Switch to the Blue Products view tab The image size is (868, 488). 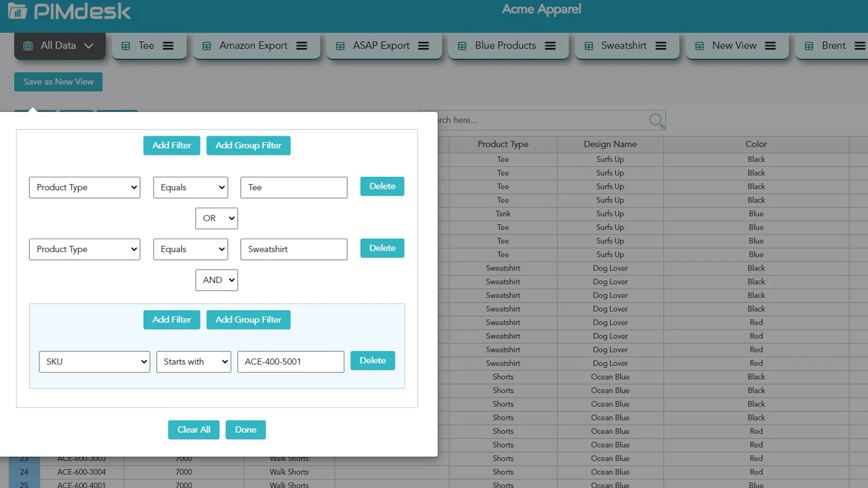(505, 46)
